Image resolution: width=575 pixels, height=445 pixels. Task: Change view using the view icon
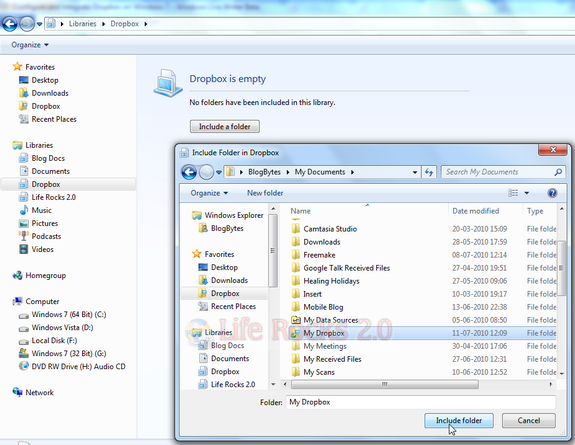513,193
